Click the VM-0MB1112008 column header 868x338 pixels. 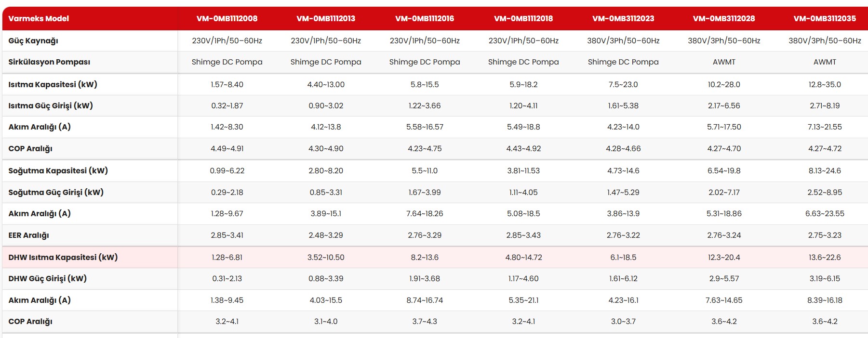point(227,19)
